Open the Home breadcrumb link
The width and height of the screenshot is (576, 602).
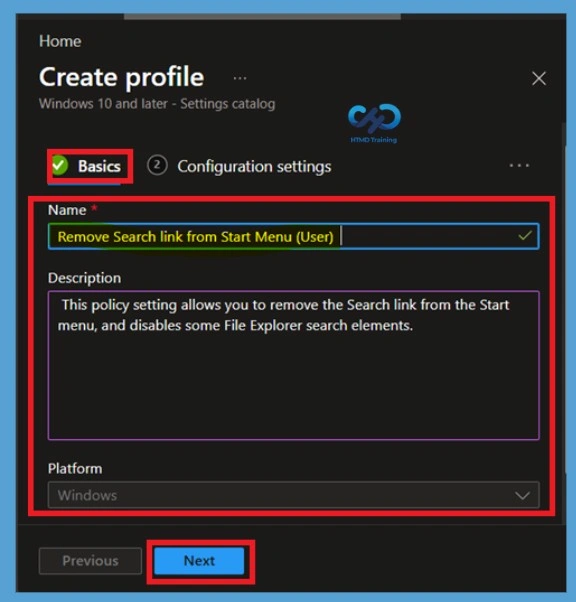pyautogui.click(x=60, y=41)
